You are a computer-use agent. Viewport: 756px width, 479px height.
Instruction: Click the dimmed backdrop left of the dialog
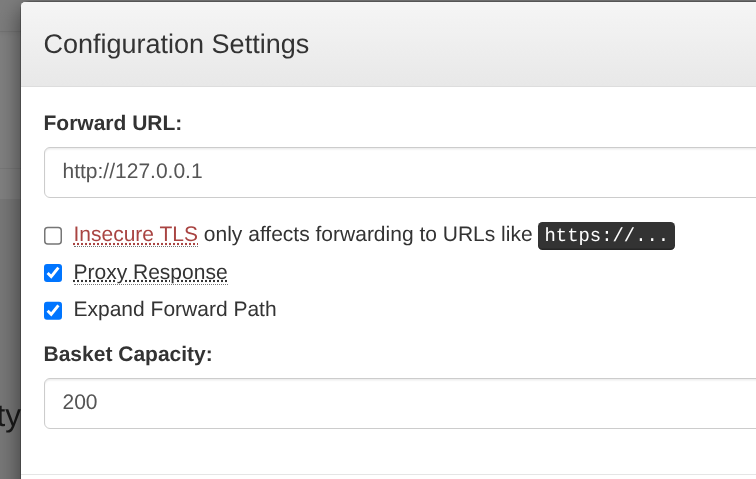coord(10,300)
